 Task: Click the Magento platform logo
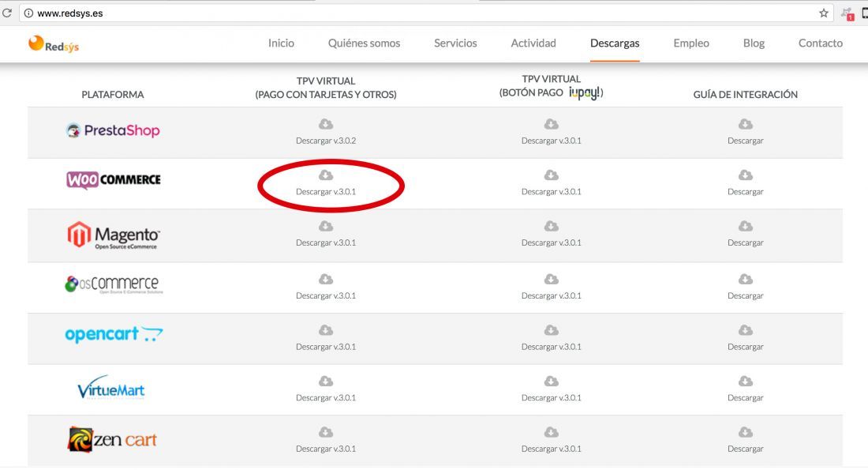pos(114,235)
